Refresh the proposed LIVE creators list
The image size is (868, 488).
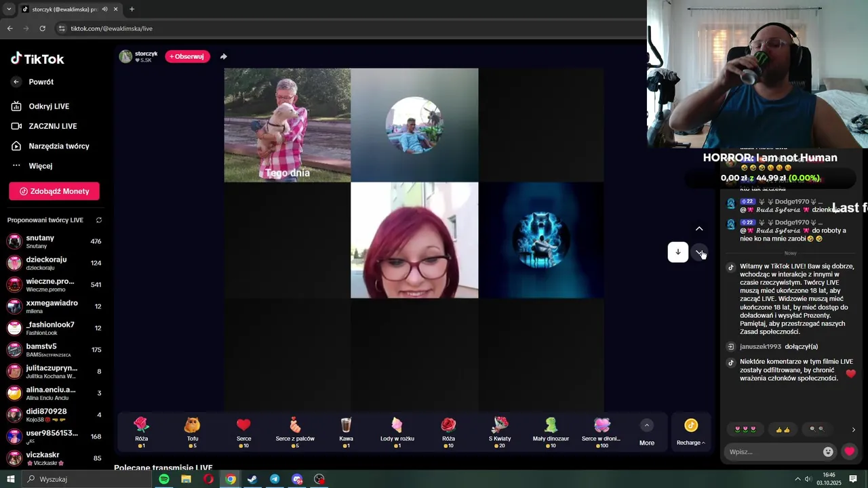coord(99,220)
